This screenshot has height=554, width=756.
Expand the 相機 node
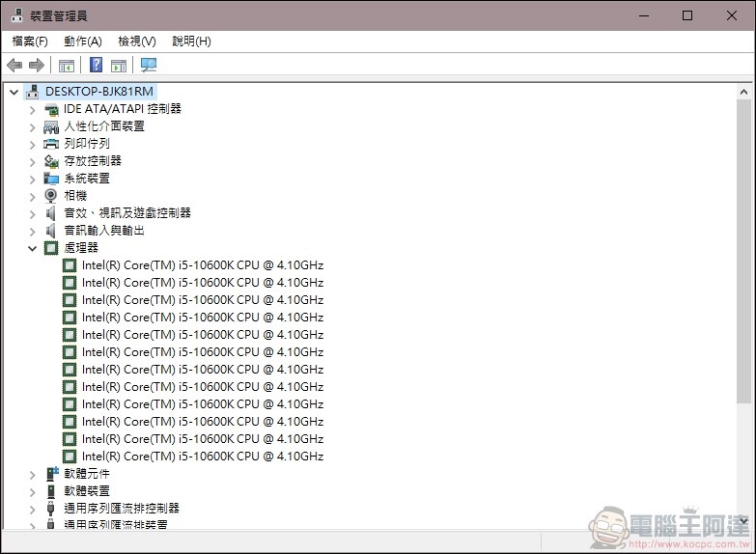click(32, 197)
